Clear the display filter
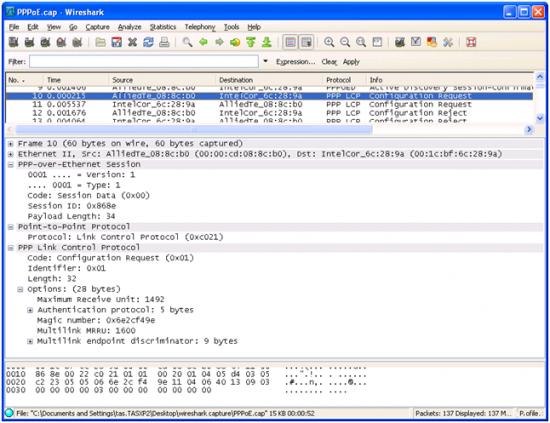 click(x=329, y=62)
